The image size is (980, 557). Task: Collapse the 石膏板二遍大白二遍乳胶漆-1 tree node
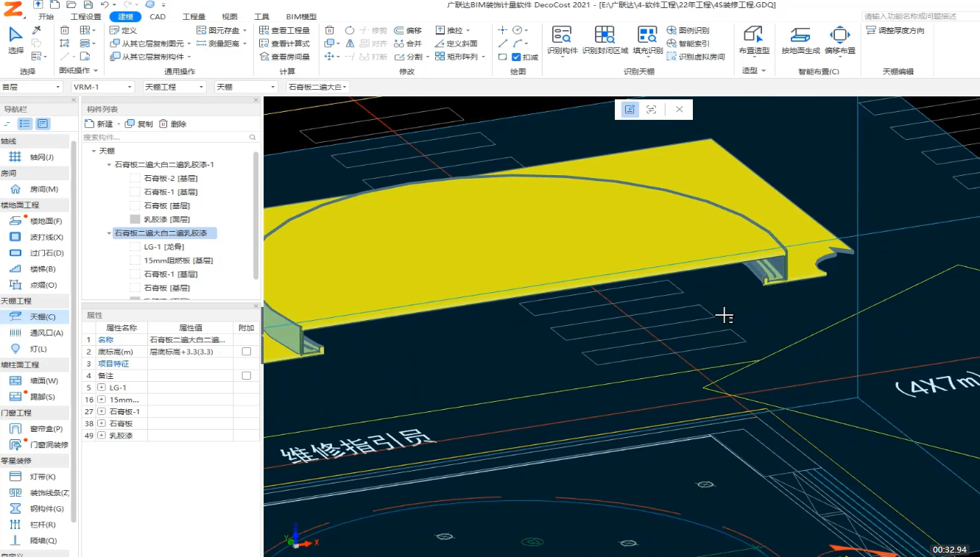pos(109,165)
